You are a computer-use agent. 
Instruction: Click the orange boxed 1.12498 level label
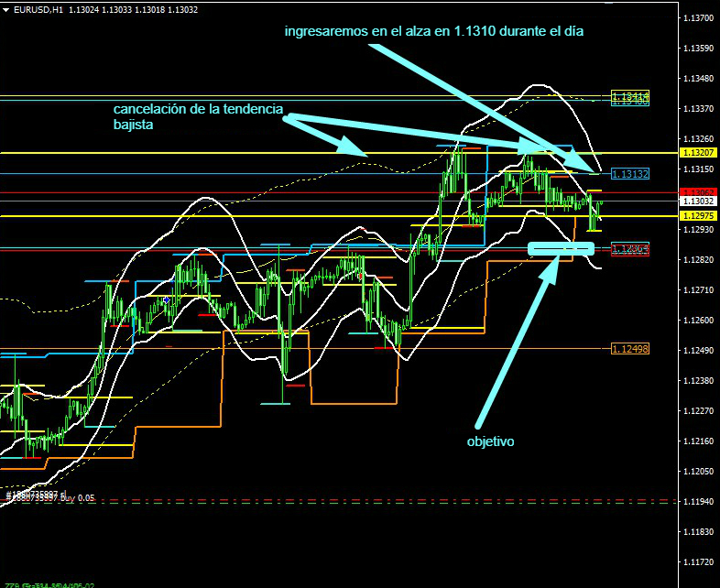point(629,348)
